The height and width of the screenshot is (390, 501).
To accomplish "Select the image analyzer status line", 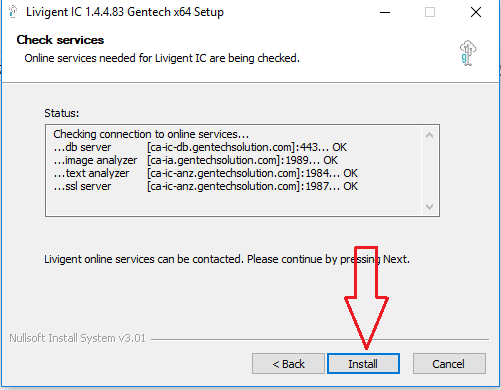I will [x=196, y=160].
